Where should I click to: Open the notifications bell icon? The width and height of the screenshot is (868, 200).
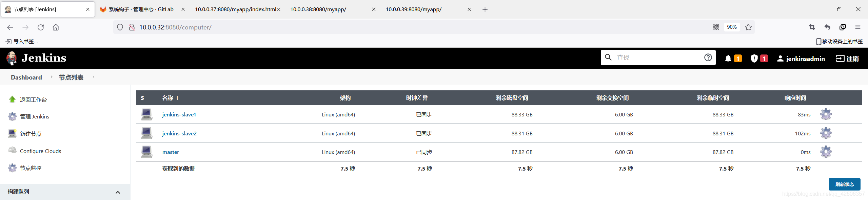728,59
